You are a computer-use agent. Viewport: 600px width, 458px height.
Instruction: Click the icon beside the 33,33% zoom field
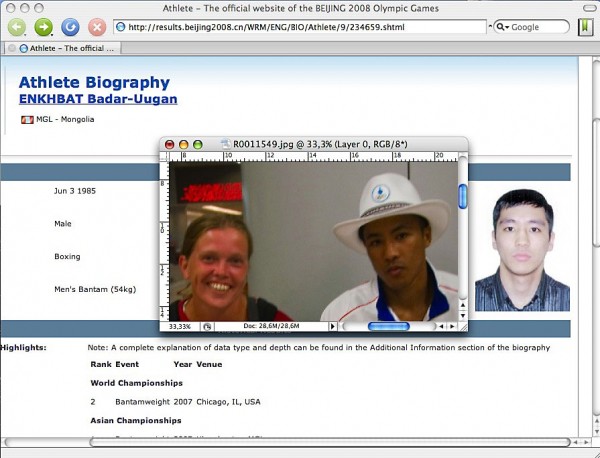pos(207,326)
